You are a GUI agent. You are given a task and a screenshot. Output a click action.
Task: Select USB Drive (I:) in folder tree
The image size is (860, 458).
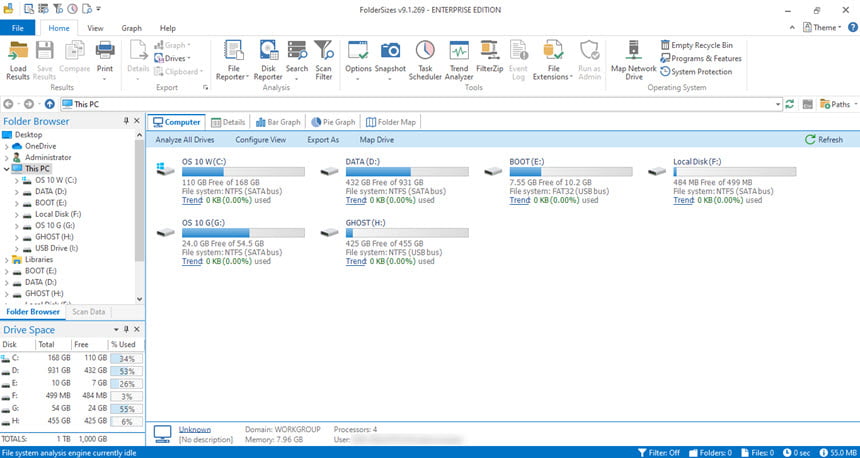coord(56,248)
